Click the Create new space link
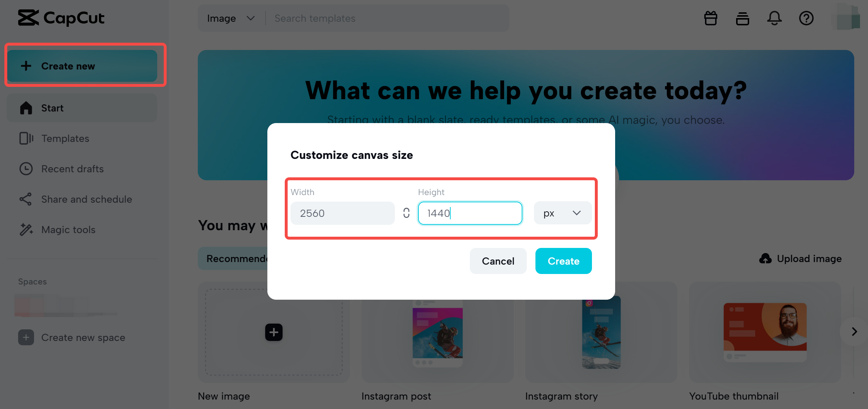 [x=72, y=337]
